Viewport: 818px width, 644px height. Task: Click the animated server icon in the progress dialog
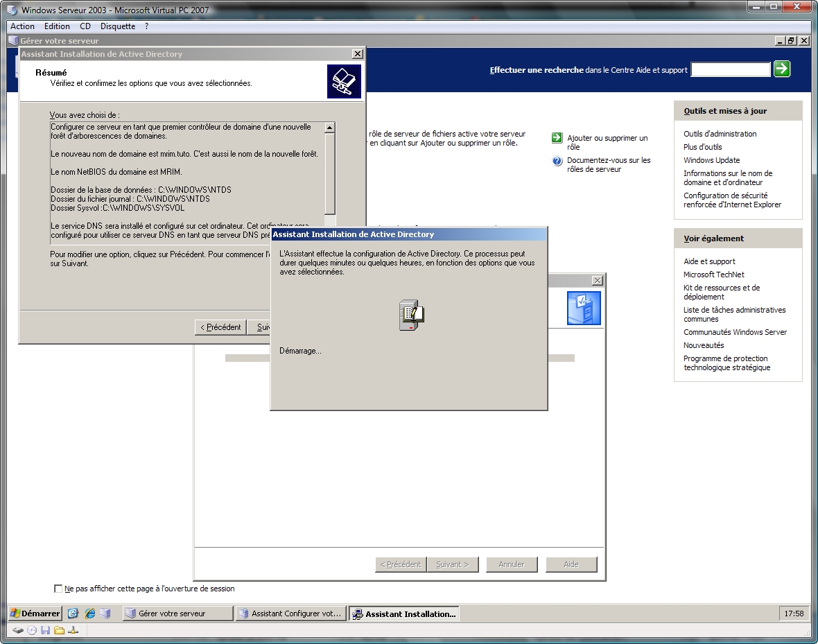tap(411, 315)
